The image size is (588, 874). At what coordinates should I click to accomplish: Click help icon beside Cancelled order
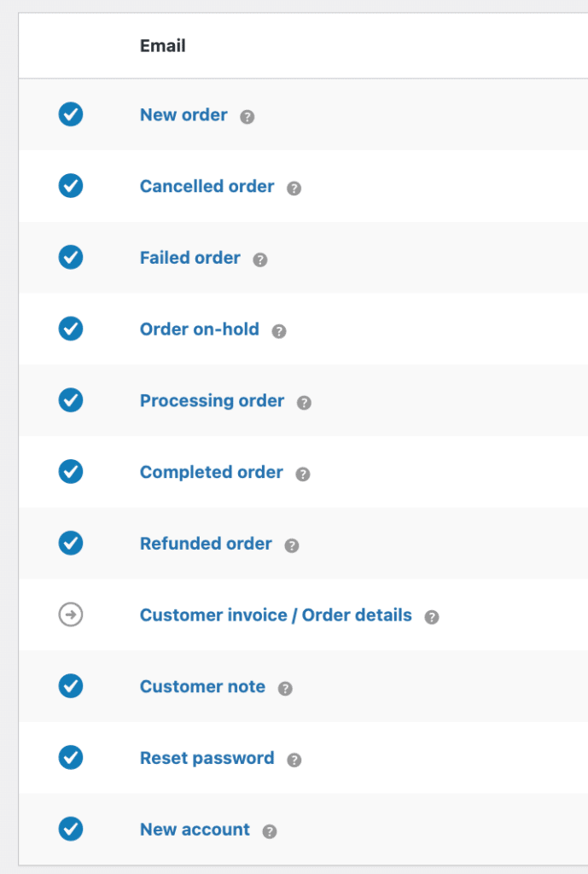pyautogui.click(x=294, y=188)
